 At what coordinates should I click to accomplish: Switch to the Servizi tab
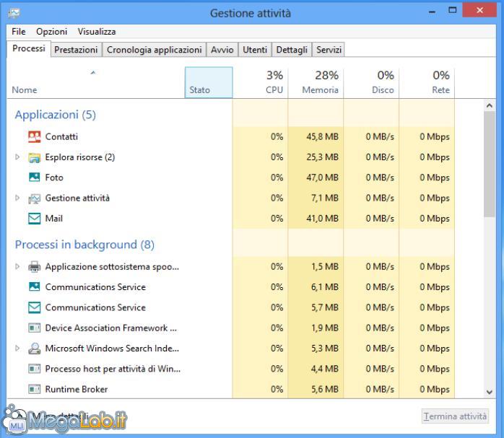[x=329, y=50]
